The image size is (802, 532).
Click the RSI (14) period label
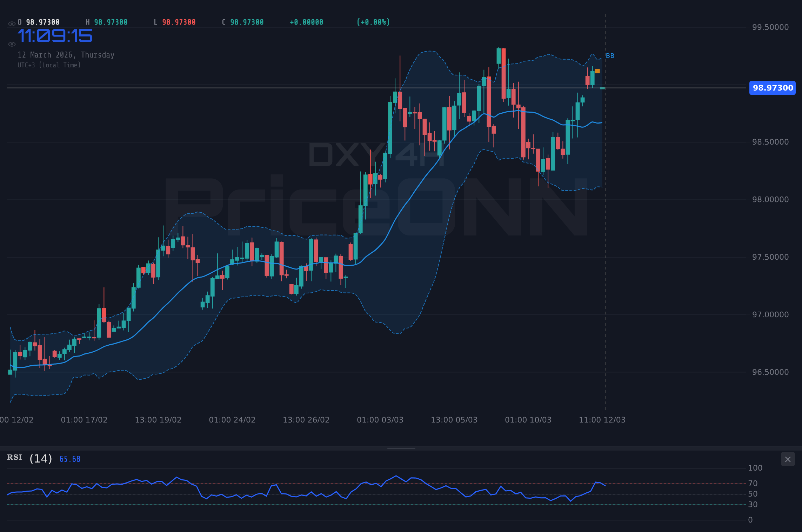tap(41, 459)
